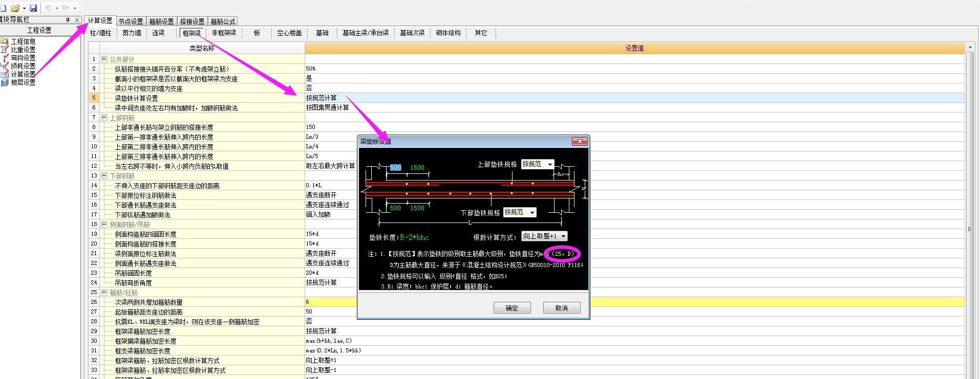This screenshot has height=379, width=980.
Task: Select the 基础次梁 component tab
Action: 413,33
